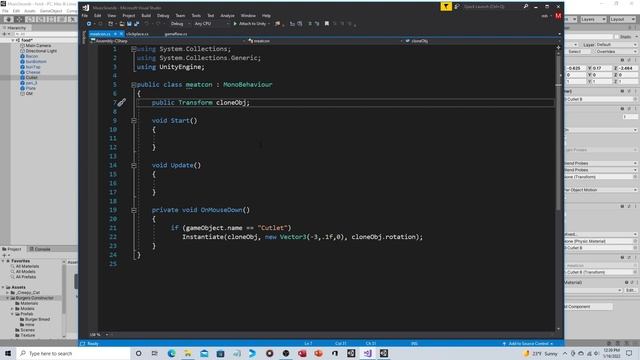Collapse the food scene in Unity Hierarchy
640x360 pixels.
pos(13,40)
